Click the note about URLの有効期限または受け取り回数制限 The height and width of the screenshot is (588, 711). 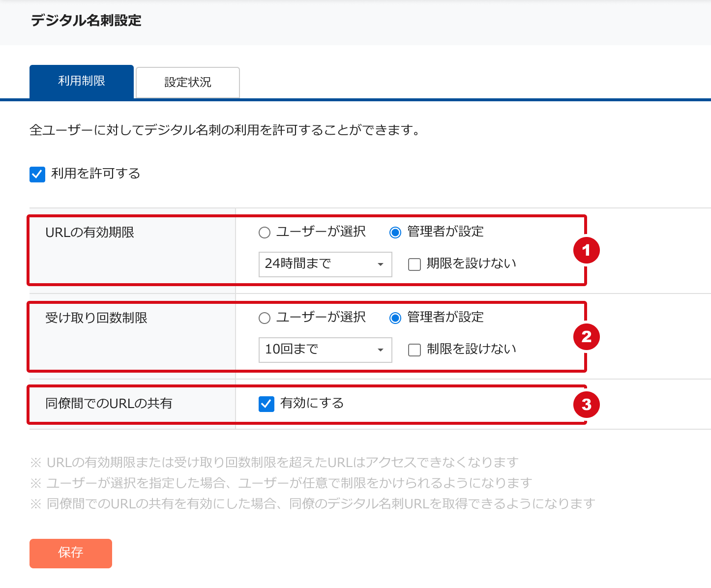[274, 462]
